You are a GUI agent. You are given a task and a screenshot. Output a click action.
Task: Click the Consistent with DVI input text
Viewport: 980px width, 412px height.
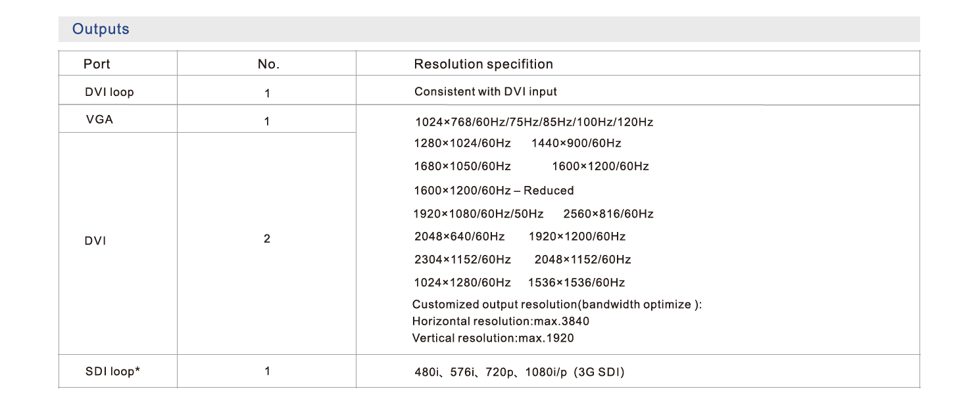pyautogui.click(x=485, y=92)
